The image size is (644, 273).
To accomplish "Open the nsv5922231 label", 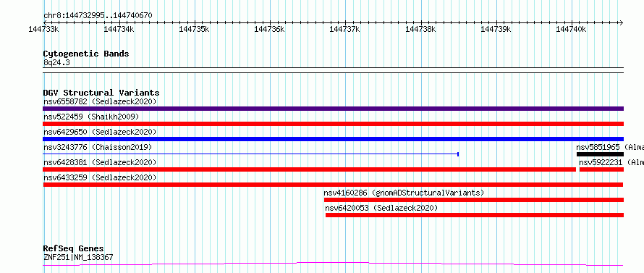I will coord(611,162).
